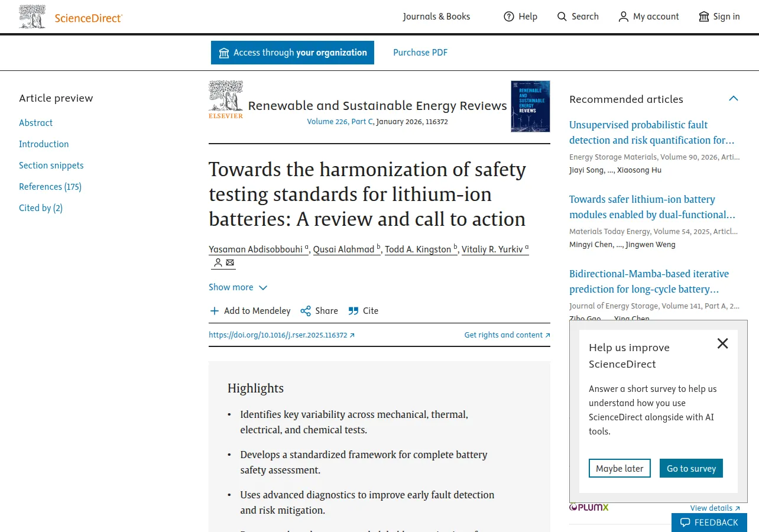This screenshot has height=532, width=759.
Task: Open author Yasaman Abdisobbouhi details
Action: [x=259, y=249]
